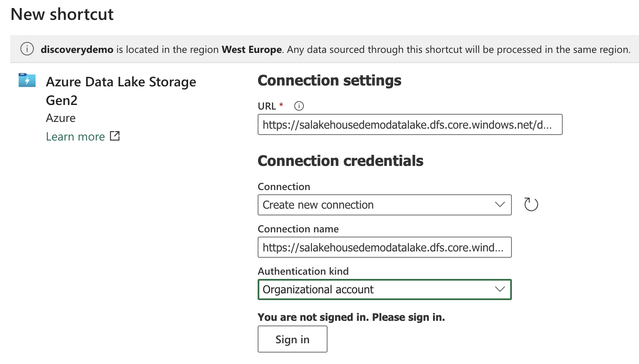Click the 'Connection settings' heading

(x=329, y=80)
